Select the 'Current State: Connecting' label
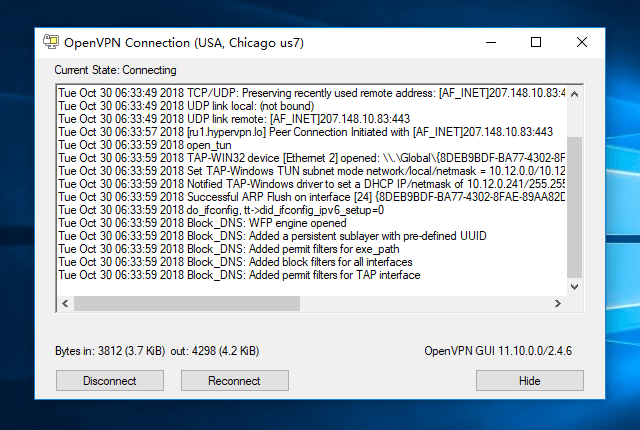Viewport: 640px width, 430px height. [x=116, y=70]
